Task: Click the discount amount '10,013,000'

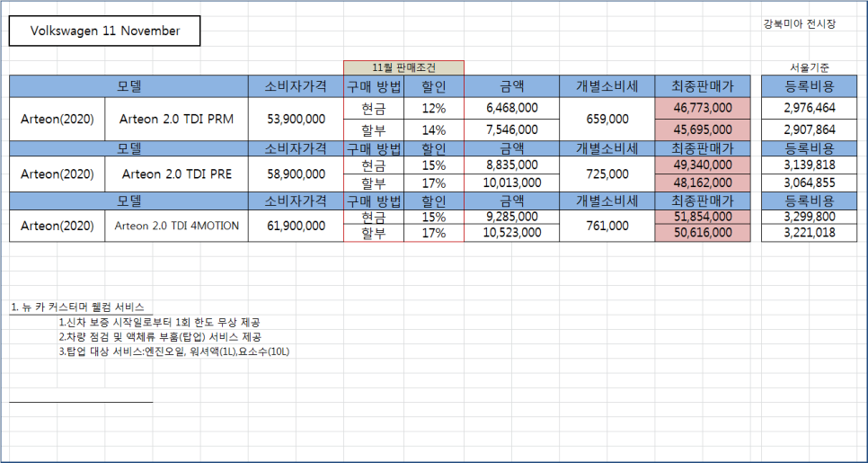Action: [511, 183]
